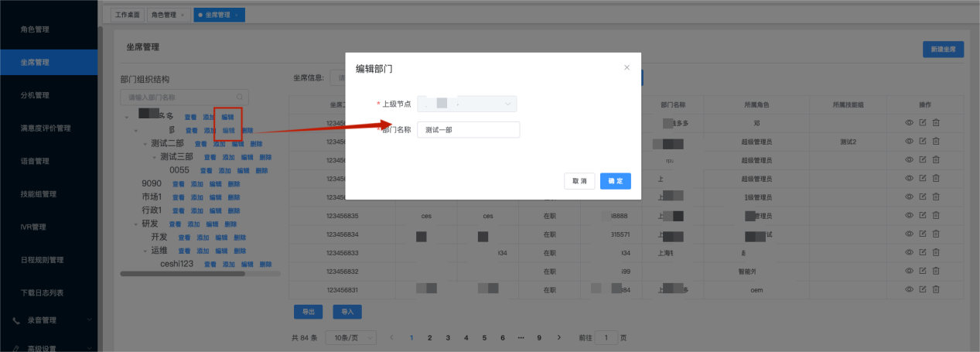The width and height of the screenshot is (980, 352).
Task: Open the 上级节点 dropdown
Action: pos(467,104)
